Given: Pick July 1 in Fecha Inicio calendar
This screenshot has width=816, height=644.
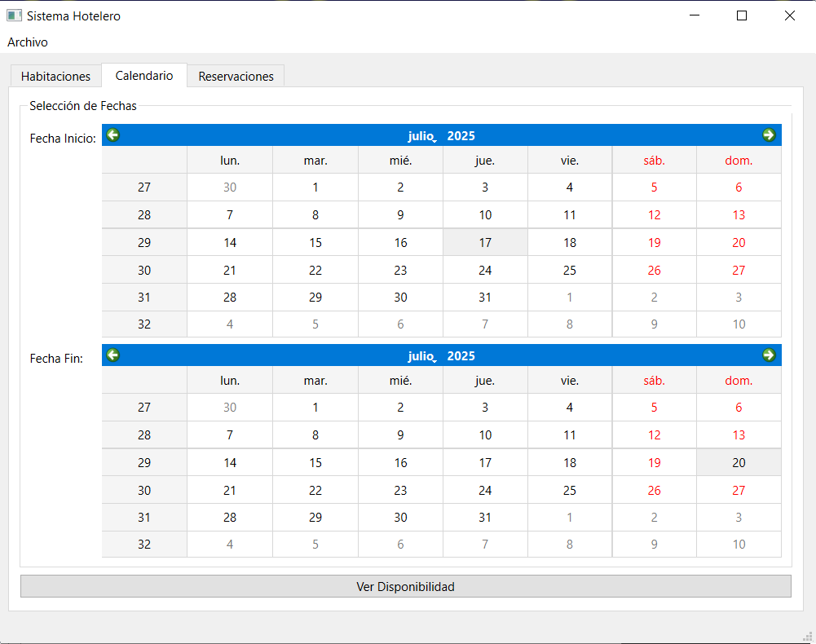Looking at the screenshot, I should pyautogui.click(x=315, y=187).
